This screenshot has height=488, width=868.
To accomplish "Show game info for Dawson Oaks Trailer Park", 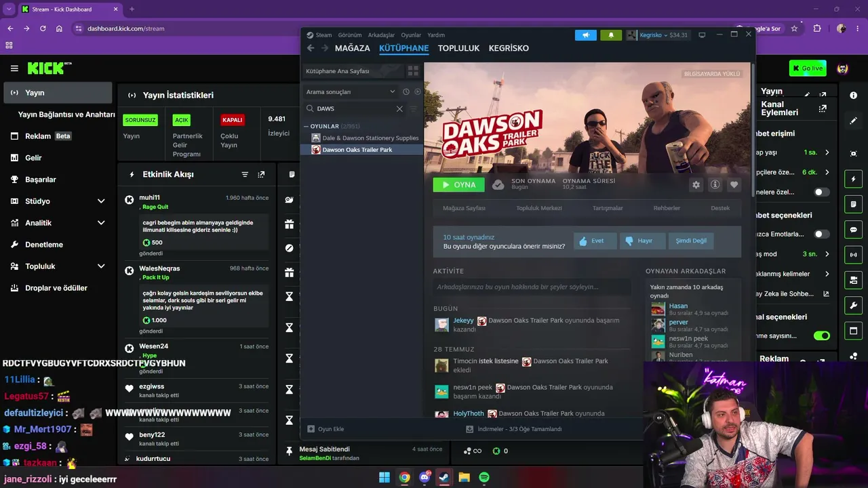I will click(715, 184).
